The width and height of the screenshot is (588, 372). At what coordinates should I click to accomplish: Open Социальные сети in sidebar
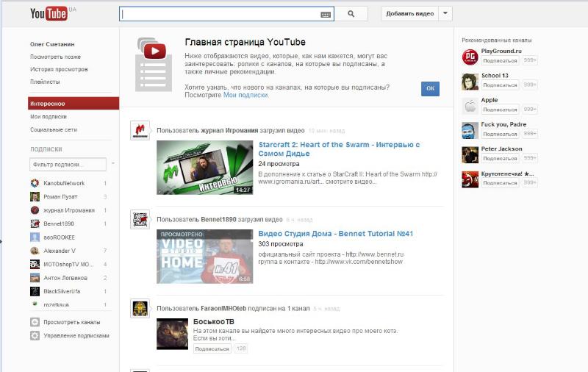[54, 129]
